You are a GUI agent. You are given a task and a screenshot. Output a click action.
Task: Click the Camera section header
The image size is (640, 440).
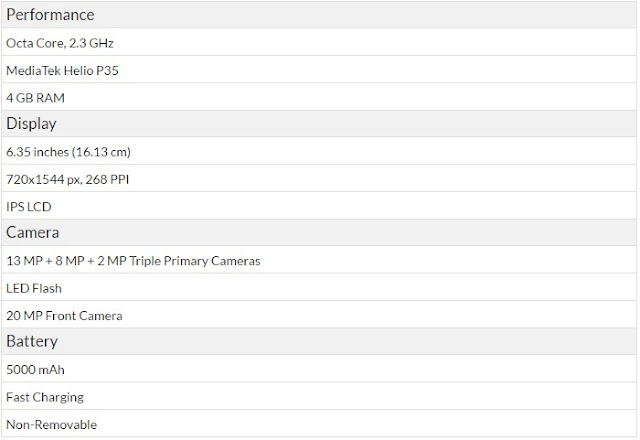(34, 233)
